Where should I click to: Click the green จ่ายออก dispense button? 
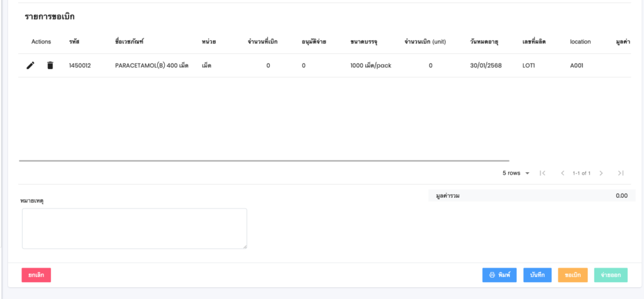610,275
